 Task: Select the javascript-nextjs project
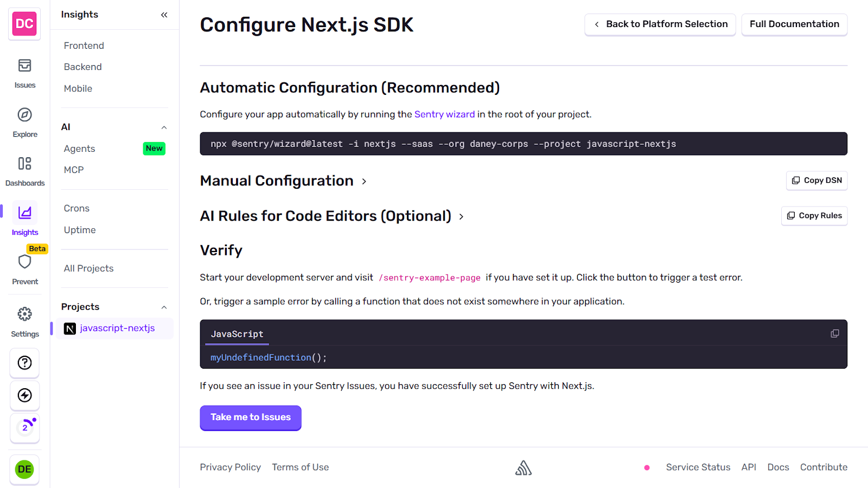(x=117, y=328)
